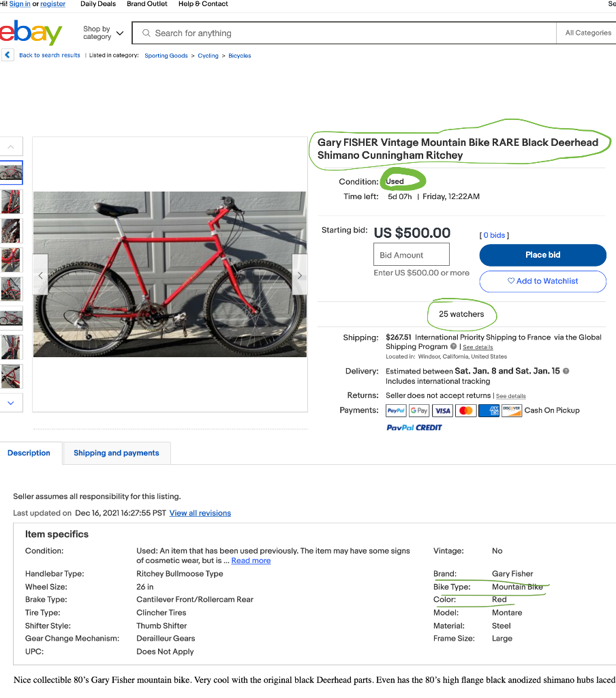Select the Google Pay payment icon
The height and width of the screenshot is (698, 616).
click(418, 410)
